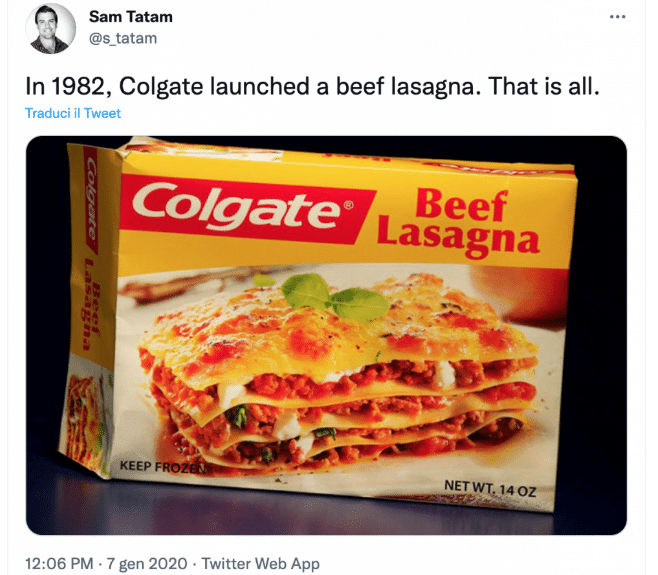Open the tweet's three-dot more options menu
658x575 pixels.
click(x=617, y=17)
